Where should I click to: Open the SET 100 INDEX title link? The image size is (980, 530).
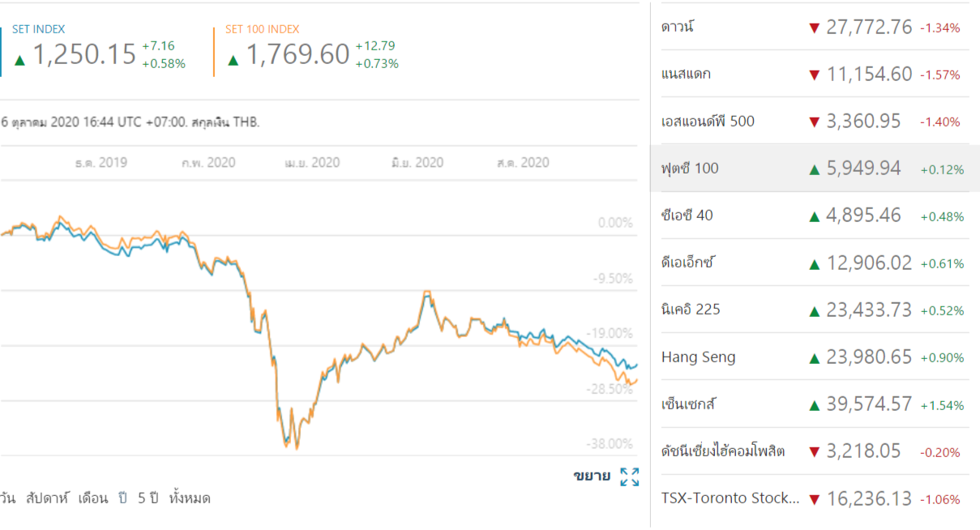point(262,29)
